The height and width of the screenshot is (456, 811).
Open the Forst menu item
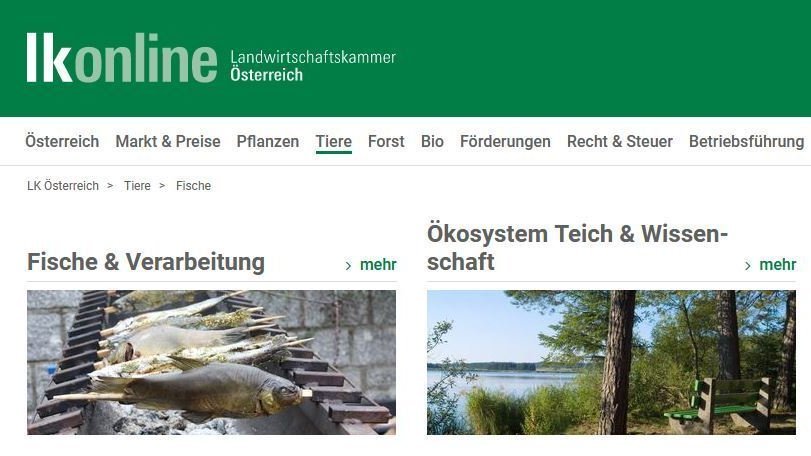(386, 141)
